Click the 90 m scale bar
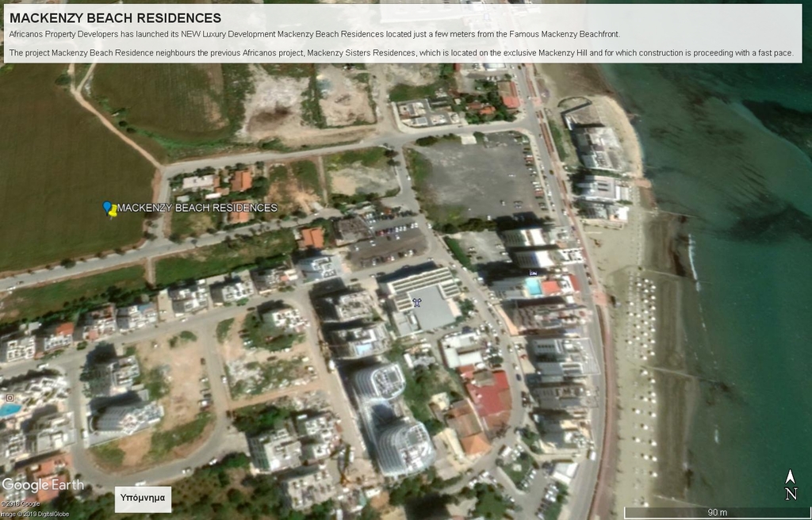The width and height of the screenshot is (812, 520). 717,512
